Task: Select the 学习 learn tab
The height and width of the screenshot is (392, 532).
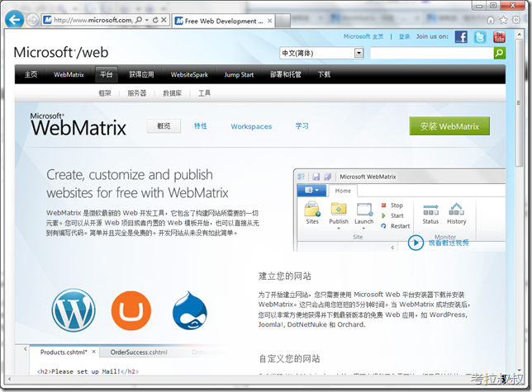Action: 302,126
